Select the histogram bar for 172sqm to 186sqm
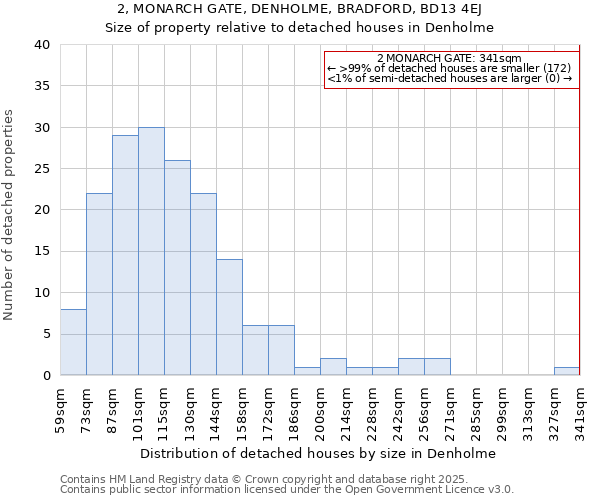The image size is (600, 500). pyautogui.click(x=282, y=350)
